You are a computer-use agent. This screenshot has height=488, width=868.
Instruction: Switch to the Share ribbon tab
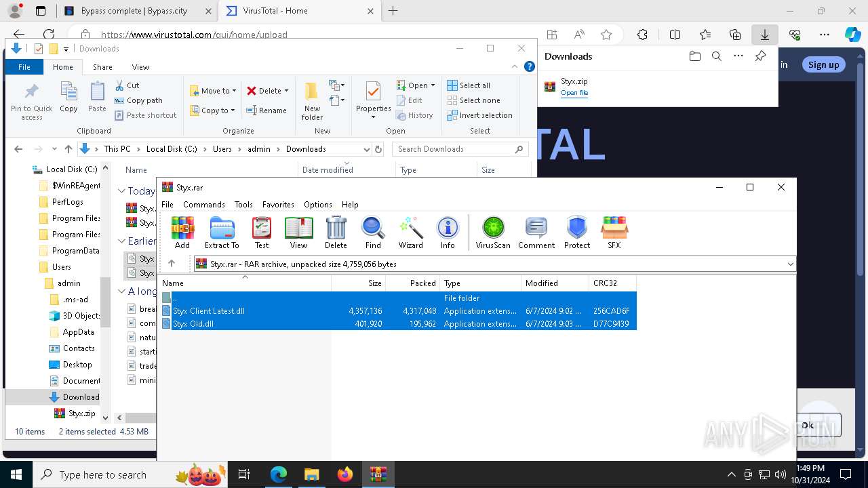[102, 67]
